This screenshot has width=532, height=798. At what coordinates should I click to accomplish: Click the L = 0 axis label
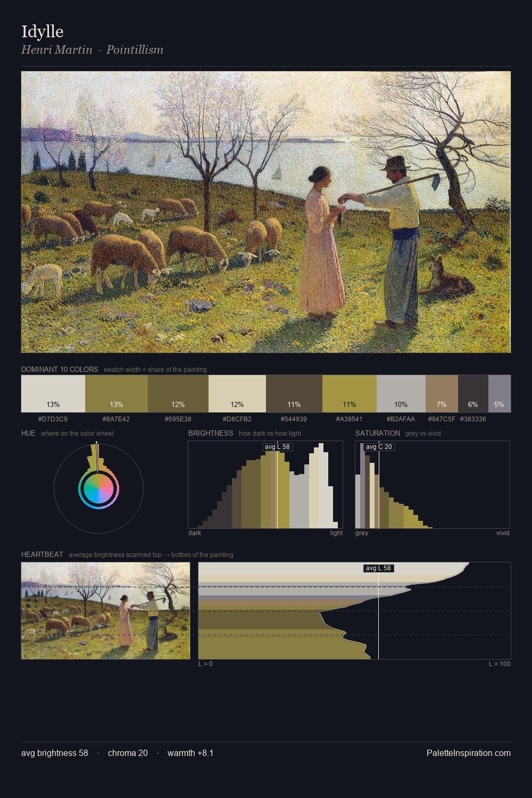(205, 664)
